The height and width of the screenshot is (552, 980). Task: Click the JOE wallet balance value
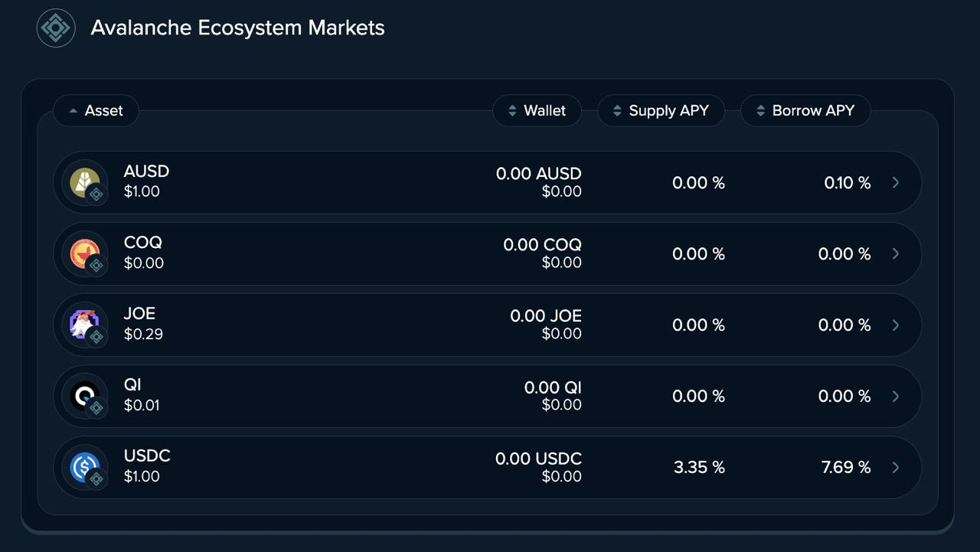pyautogui.click(x=546, y=316)
